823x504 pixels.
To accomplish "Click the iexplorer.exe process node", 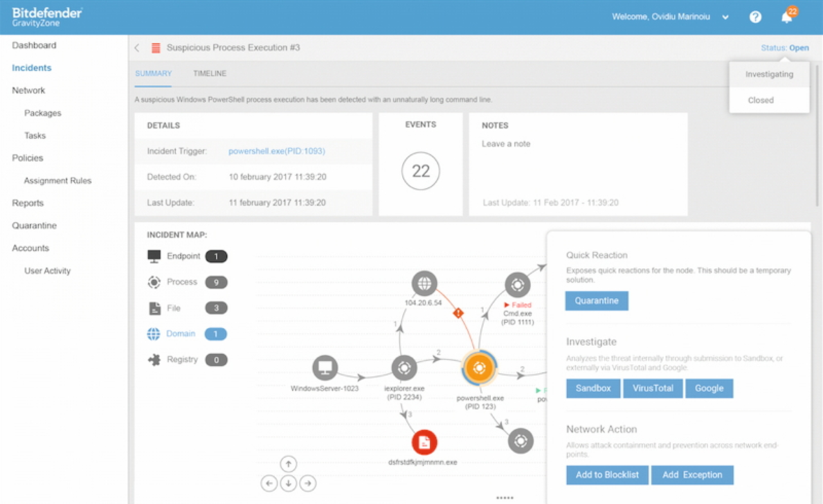I will click(x=404, y=368).
